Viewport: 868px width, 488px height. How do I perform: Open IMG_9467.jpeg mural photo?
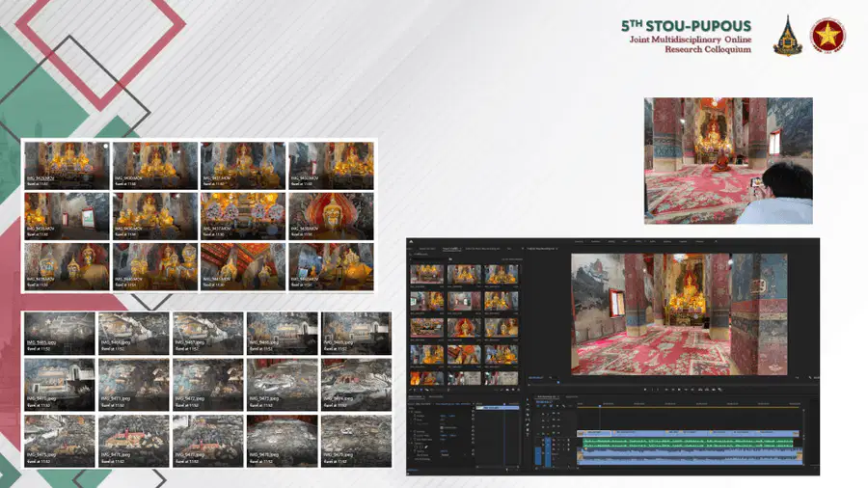207,333
